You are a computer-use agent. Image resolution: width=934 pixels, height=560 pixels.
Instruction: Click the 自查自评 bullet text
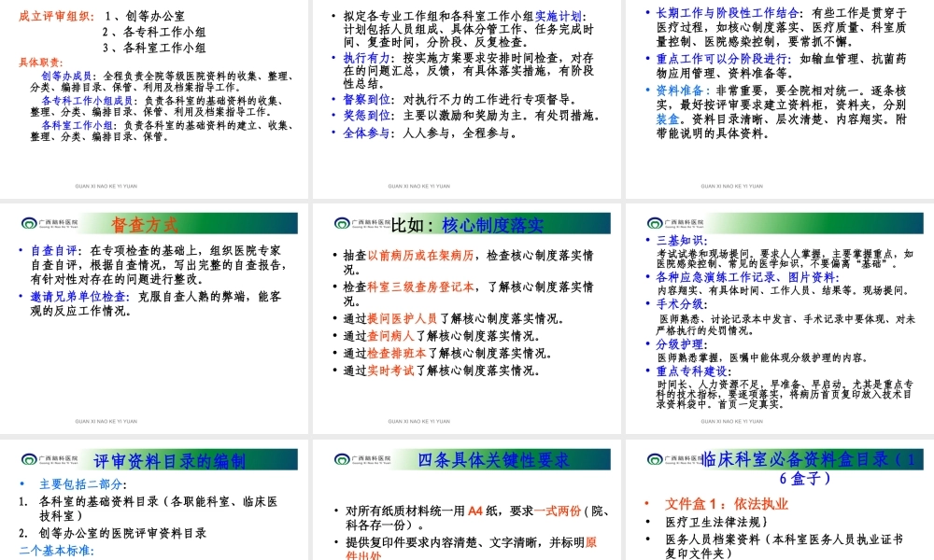51,248
